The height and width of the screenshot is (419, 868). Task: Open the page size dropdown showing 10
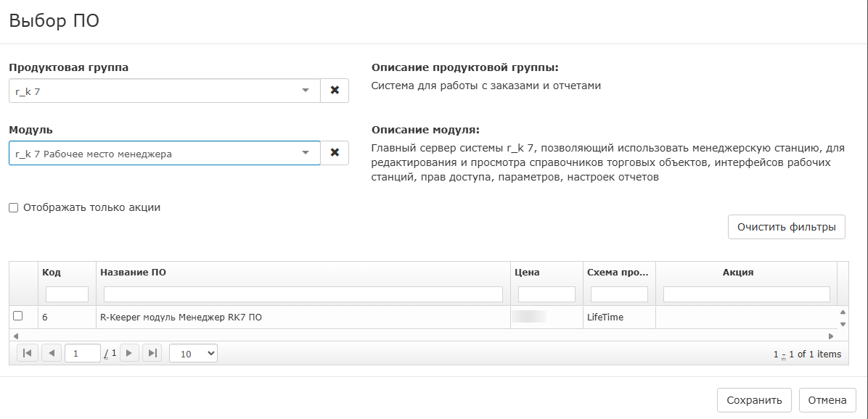[x=193, y=353]
